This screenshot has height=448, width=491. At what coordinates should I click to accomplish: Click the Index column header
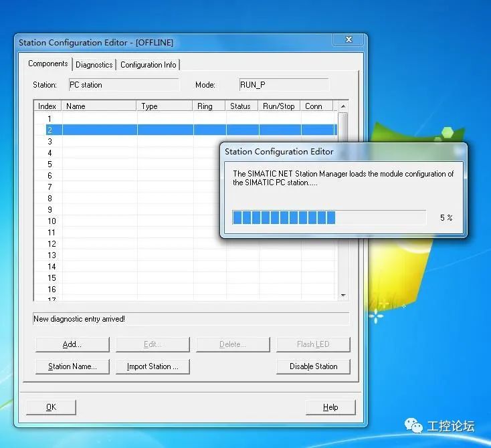coord(47,106)
